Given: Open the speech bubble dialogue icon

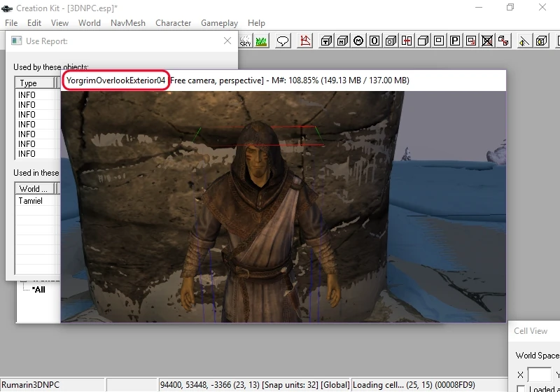Looking at the screenshot, I should [283, 41].
